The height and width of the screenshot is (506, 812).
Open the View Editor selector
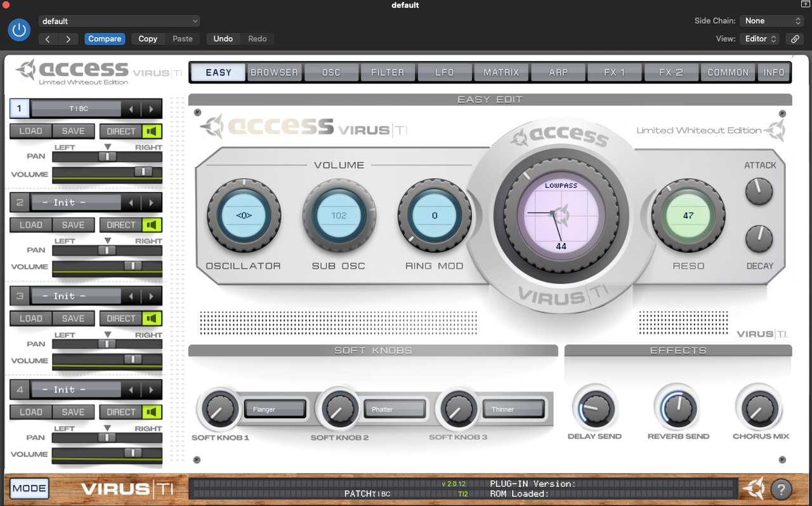click(x=759, y=38)
